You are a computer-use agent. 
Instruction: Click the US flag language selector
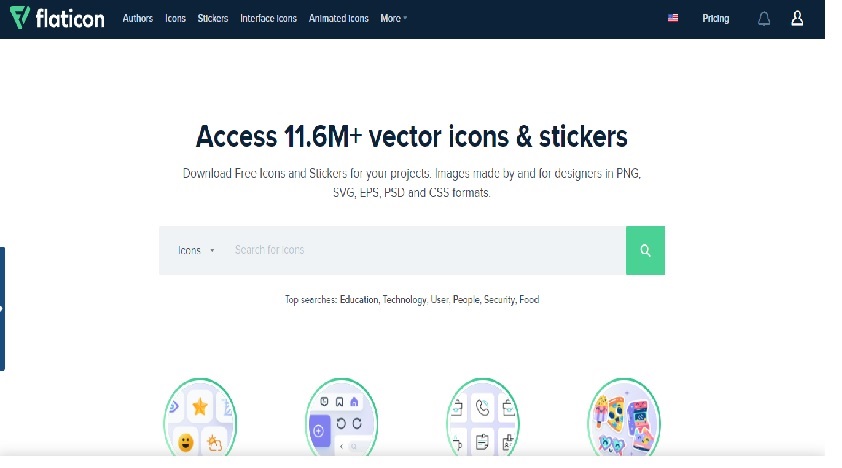[x=673, y=18]
